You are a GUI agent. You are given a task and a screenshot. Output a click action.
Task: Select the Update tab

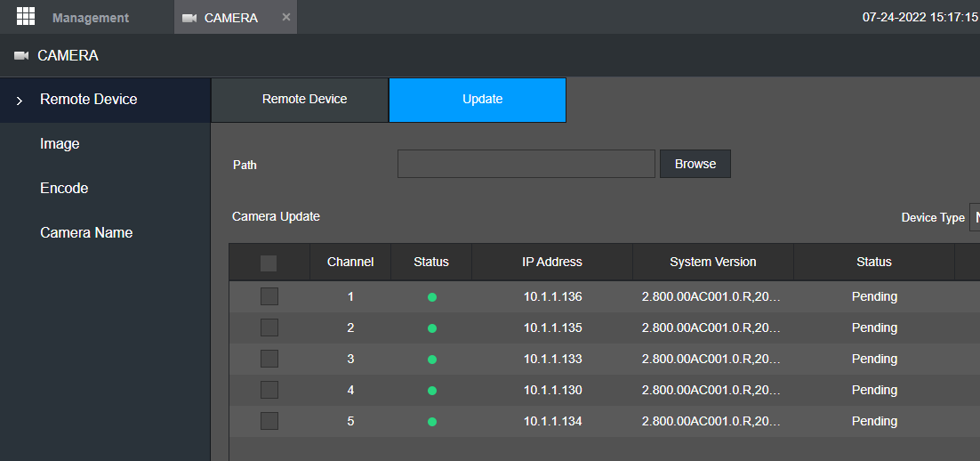click(478, 100)
